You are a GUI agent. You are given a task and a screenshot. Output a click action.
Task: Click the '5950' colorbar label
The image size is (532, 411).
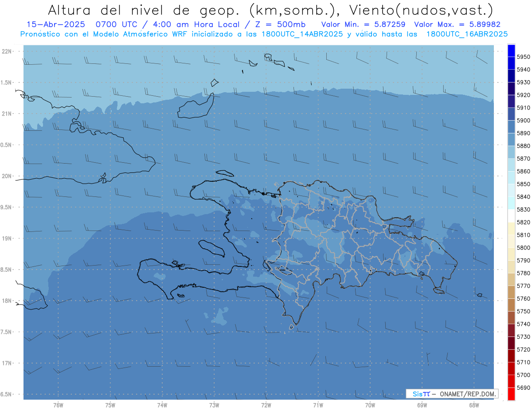[523, 57]
